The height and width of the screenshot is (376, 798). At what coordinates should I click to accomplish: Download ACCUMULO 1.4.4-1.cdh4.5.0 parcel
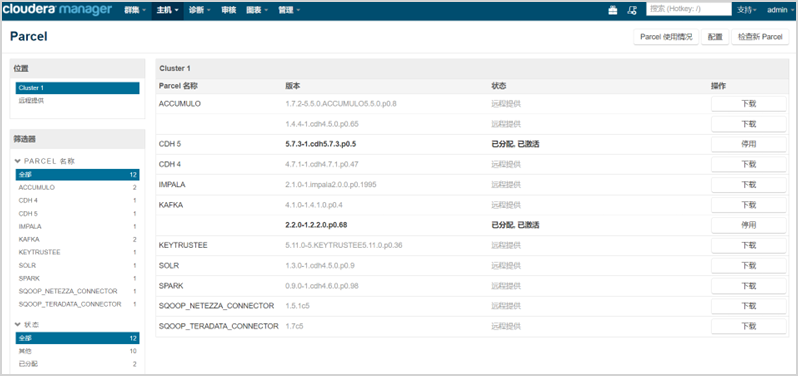[x=748, y=124]
